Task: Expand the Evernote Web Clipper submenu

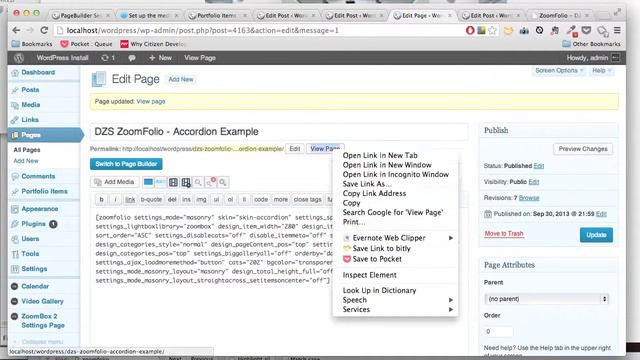Action: click(395, 238)
